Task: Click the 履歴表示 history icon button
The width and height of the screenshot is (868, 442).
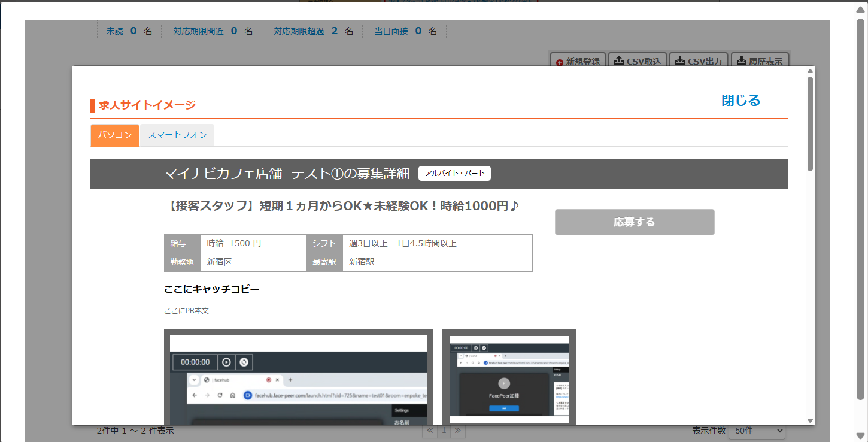Action: [760, 61]
